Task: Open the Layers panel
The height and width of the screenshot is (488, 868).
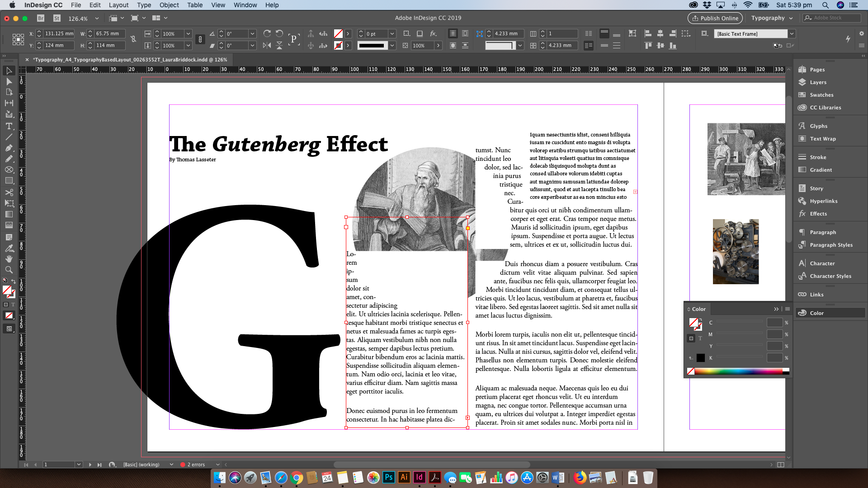Action: [818, 82]
